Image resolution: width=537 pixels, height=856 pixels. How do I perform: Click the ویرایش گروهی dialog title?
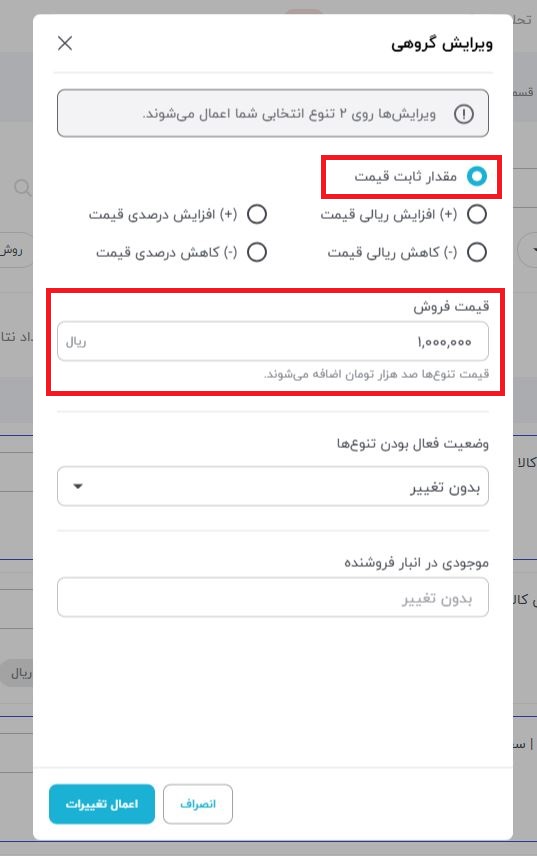(441, 44)
